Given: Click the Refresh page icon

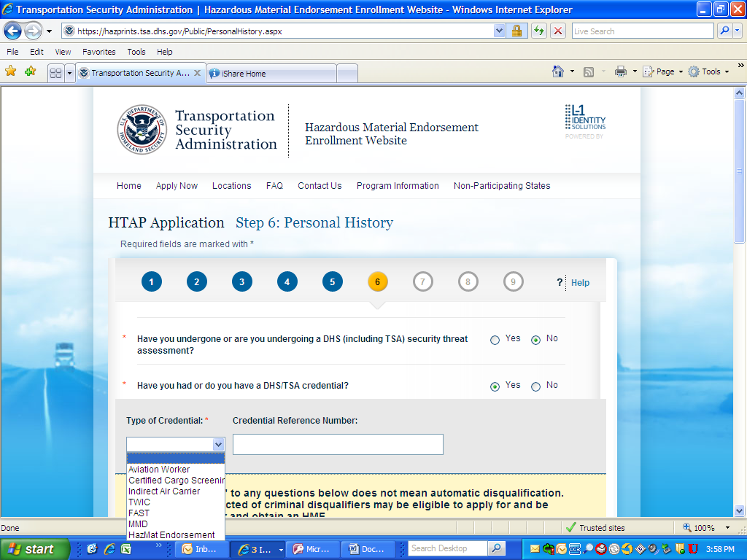Looking at the screenshot, I should pos(539,31).
